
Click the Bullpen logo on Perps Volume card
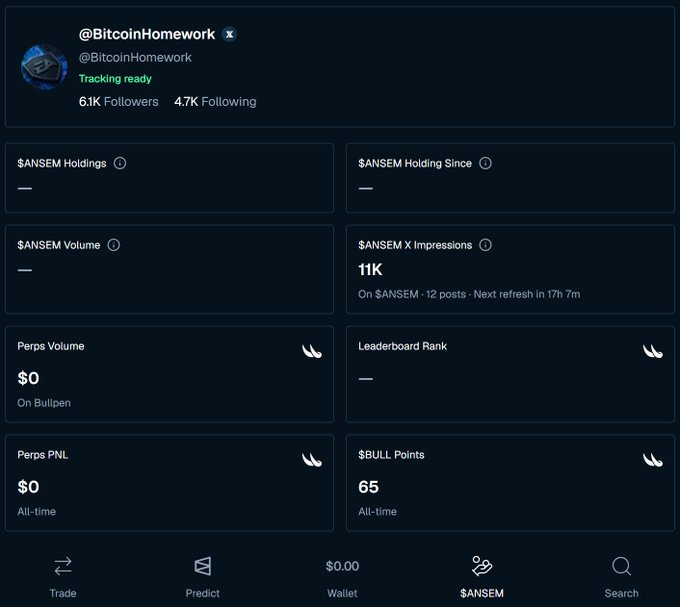(312, 351)
